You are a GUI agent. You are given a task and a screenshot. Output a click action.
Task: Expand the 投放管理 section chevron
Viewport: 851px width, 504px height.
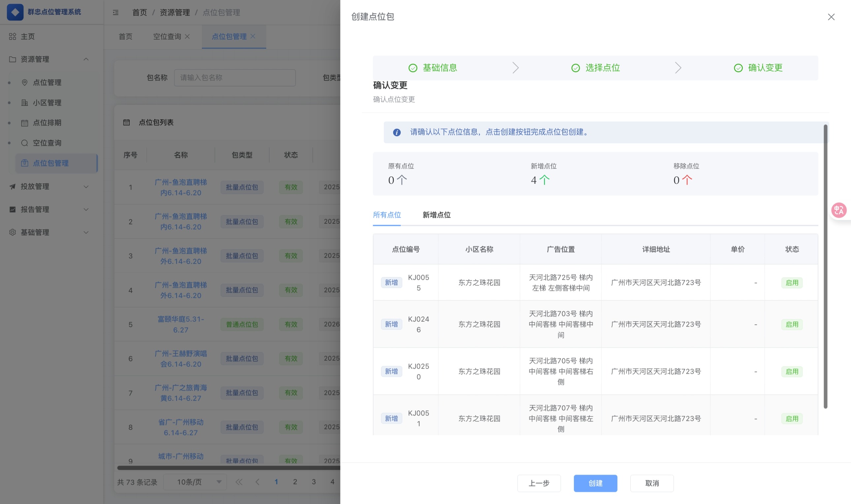(x=86, y=186)
